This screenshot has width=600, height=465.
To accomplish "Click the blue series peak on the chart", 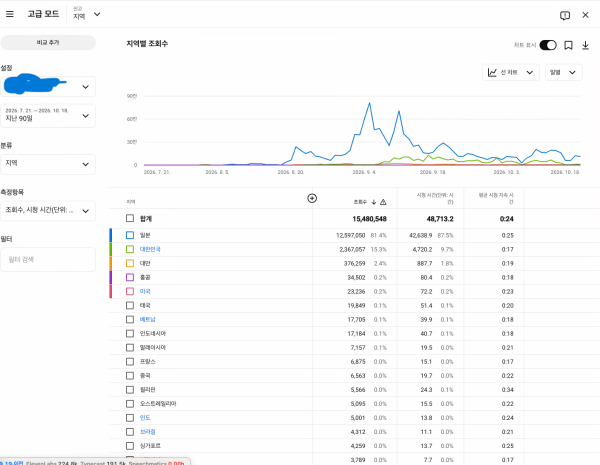I will [x=369, y=103].
